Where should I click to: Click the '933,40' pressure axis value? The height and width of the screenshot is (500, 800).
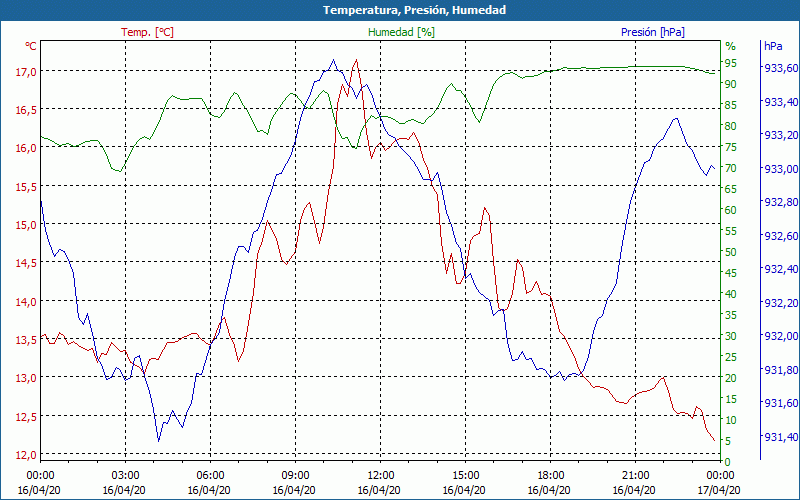point(781,102)
